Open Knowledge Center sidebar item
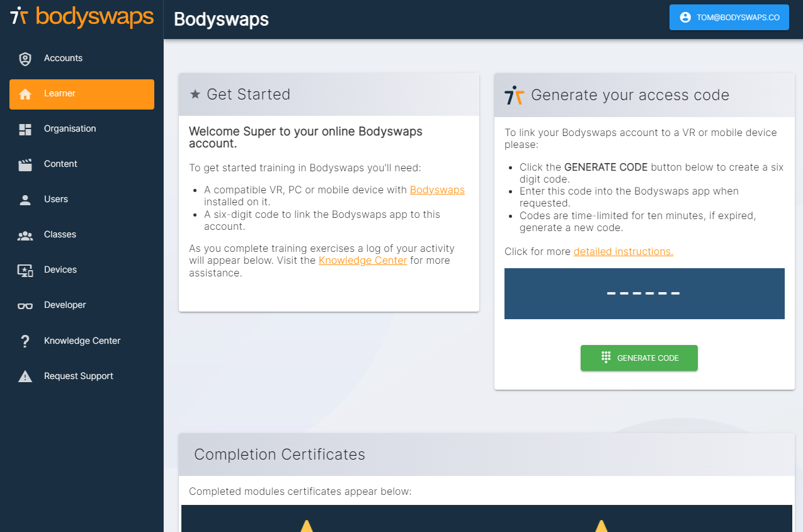The image size is (803, 532). point(82,341)
